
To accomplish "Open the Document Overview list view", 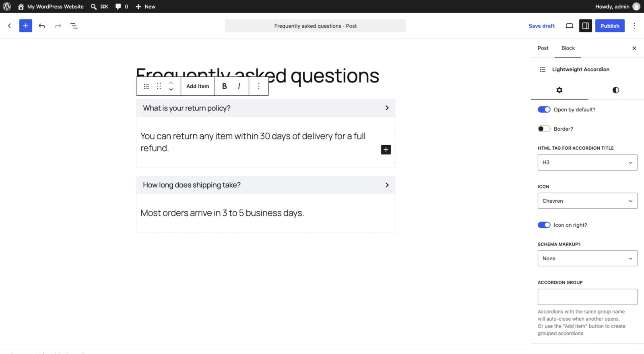I will coord(74,26).
